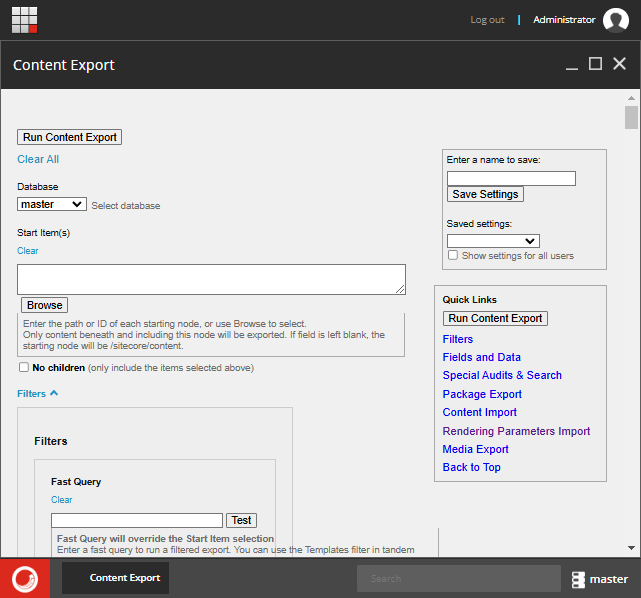Click the red Sitecore start button
Screen dimensions: 641x598
25,578
